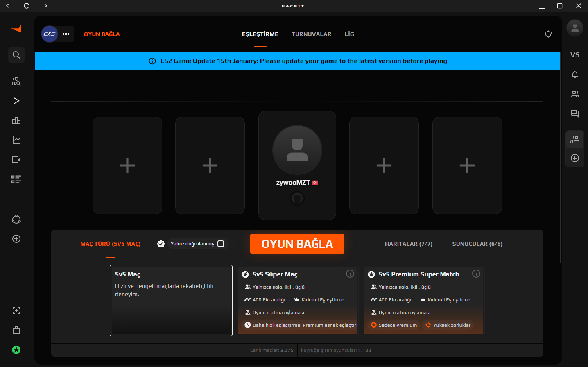This screenshot has height=367, width=588.
Task: Open the rankings podium icon
Action: point(16,120)
